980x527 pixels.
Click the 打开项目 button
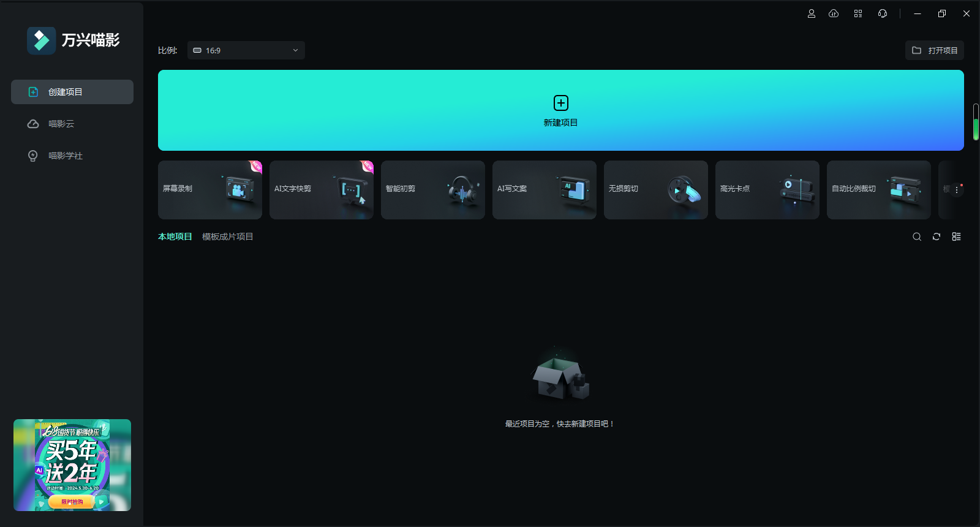(935, 50)
